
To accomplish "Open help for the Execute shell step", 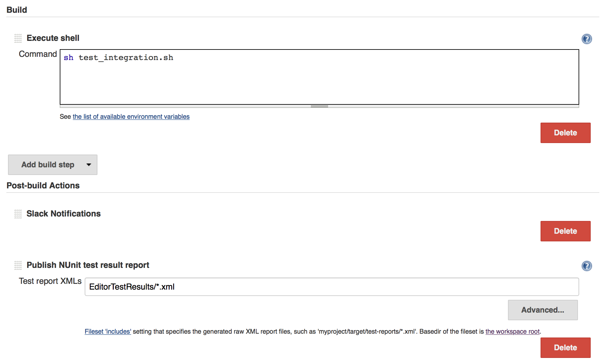I will (x=587, y=39).
